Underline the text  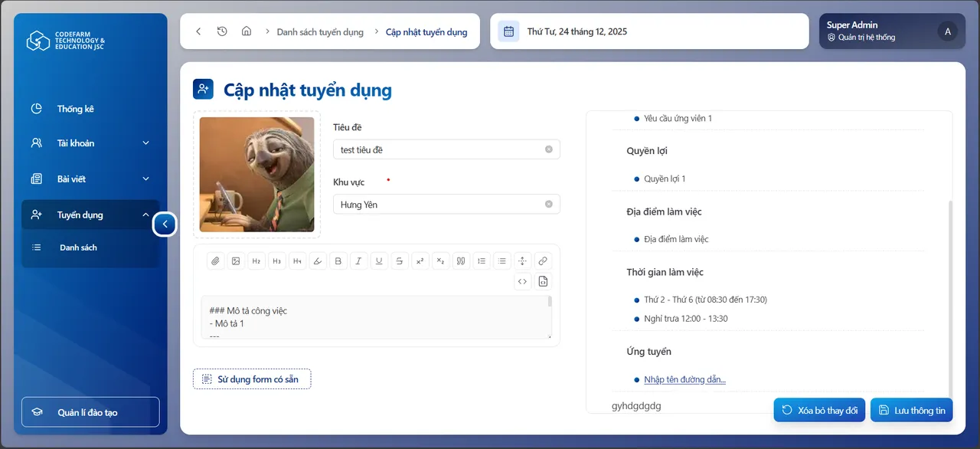point(379,261)
